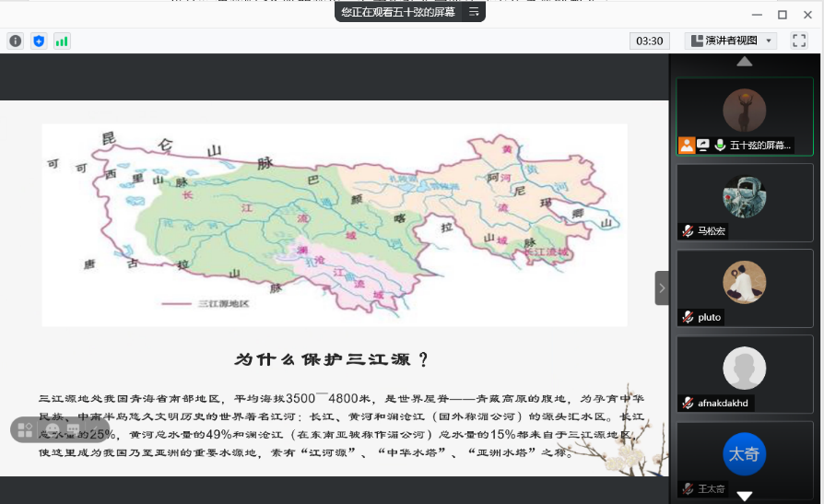Click the green microphone icon on 五十弦 tile

tap(719, 145)
